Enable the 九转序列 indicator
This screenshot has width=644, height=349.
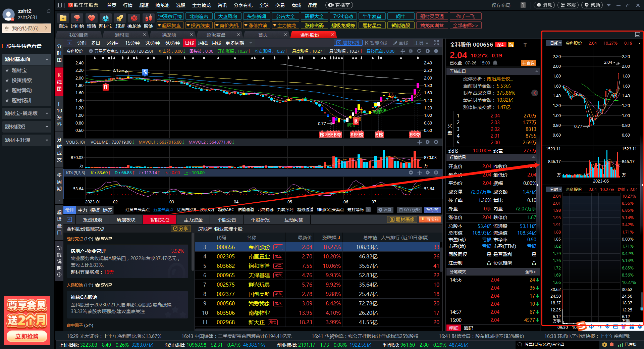tap(285, 209)
